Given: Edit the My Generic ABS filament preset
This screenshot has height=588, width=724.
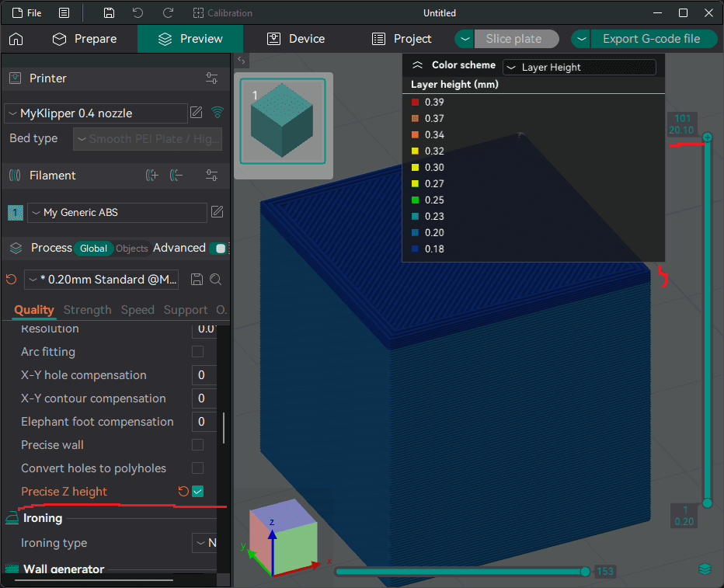Looking at the screenshot, I should (x=217, y=212).
